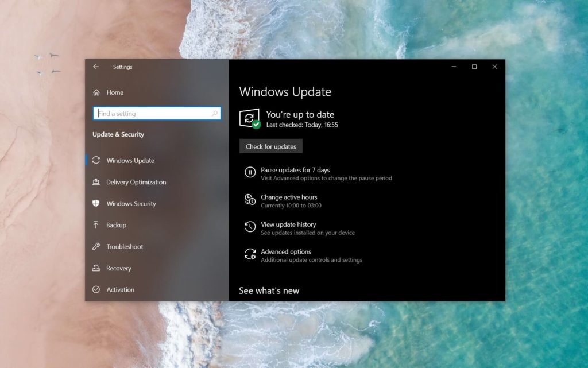
Task: Click the Pause updates circular pause icon
Action: coord(249,173)
